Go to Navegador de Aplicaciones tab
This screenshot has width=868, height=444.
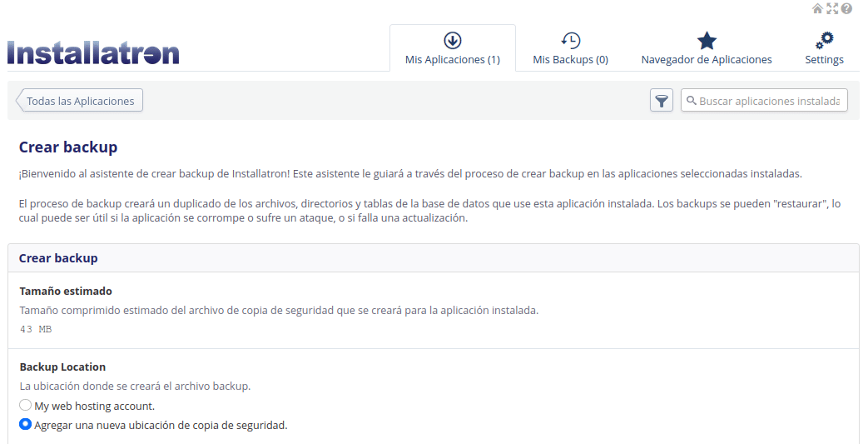point(707,59)
